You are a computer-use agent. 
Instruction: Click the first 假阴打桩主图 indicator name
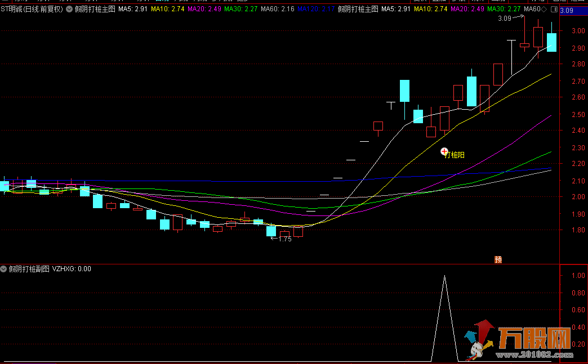(95, 9)
